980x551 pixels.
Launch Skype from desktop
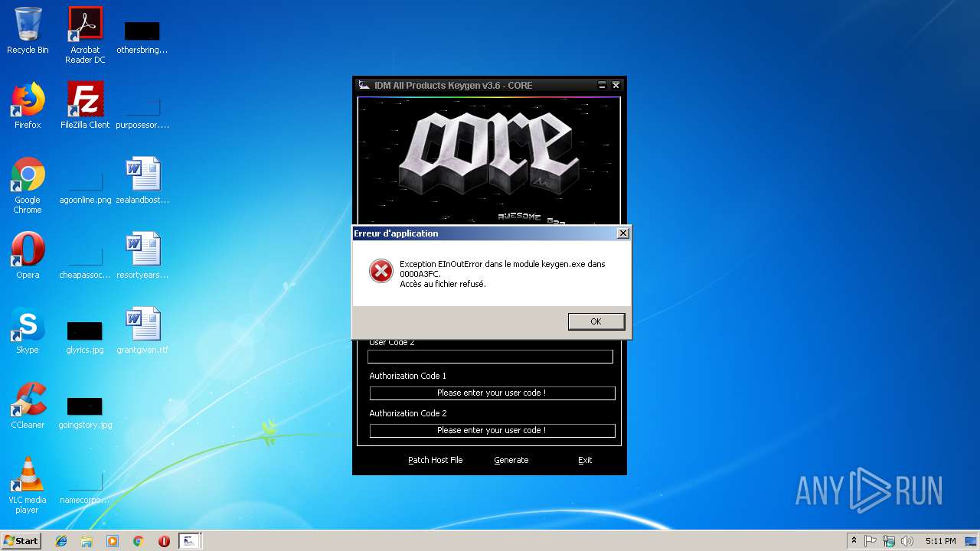point(28,331)
